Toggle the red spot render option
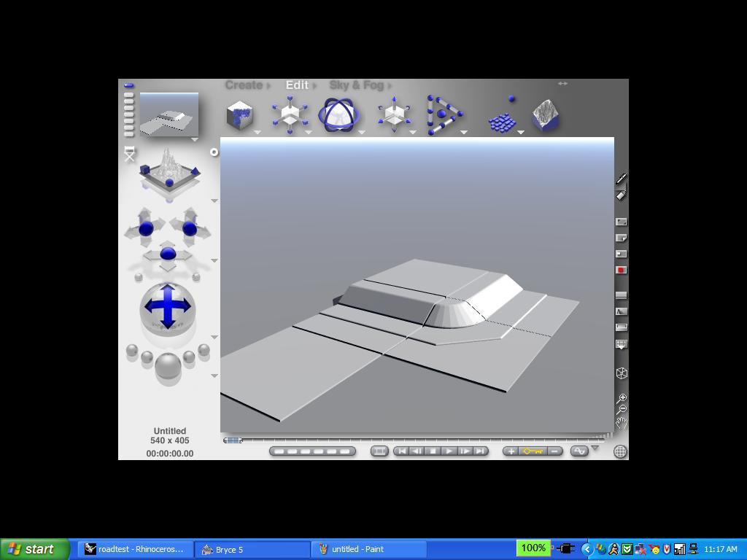This screenshot has width=747, height=560. pyautogui.click(x=622, y=270)
